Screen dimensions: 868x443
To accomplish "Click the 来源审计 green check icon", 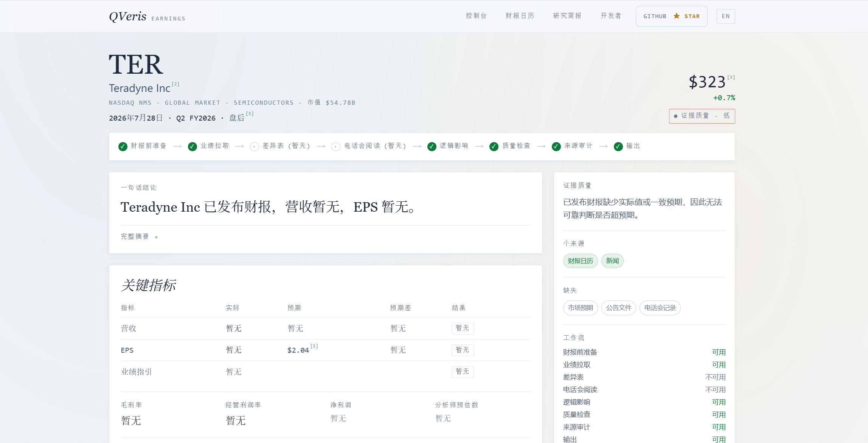I will click(556, 146).
